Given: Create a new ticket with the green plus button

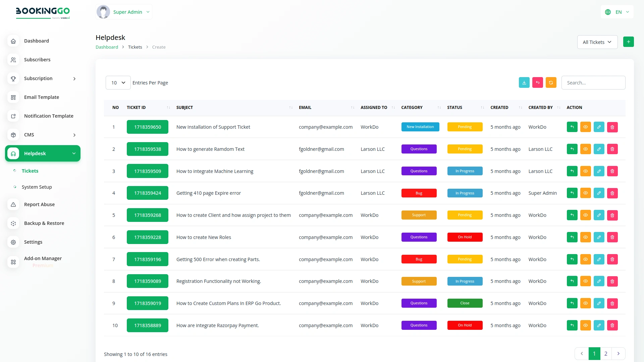Looking at the screenshot, I should pos(629,42).
